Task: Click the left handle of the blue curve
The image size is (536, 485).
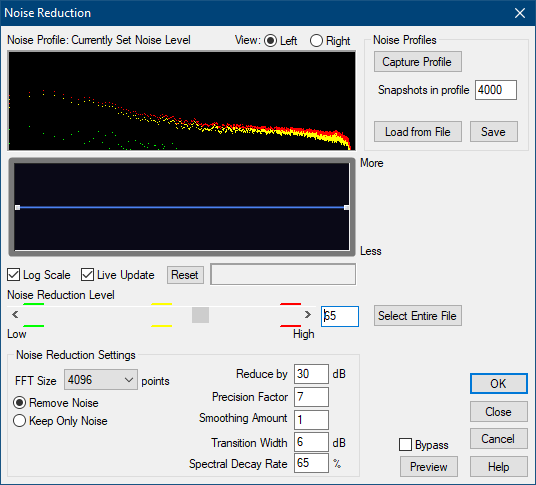Action: click(x=17, y=207)
